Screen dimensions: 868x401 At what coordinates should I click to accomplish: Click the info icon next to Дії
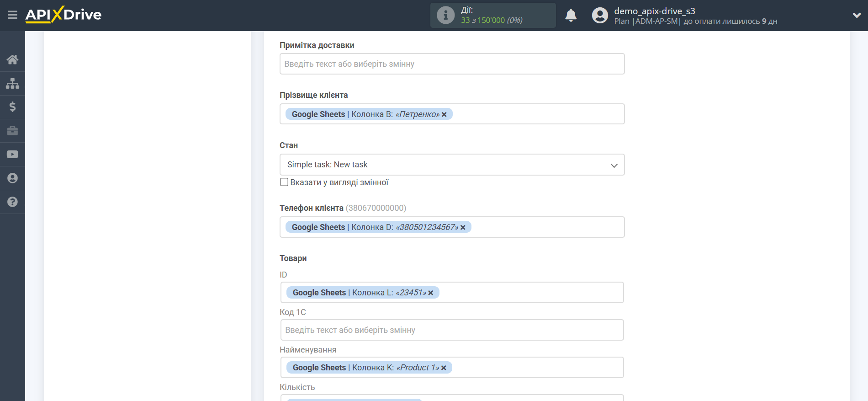445,15
